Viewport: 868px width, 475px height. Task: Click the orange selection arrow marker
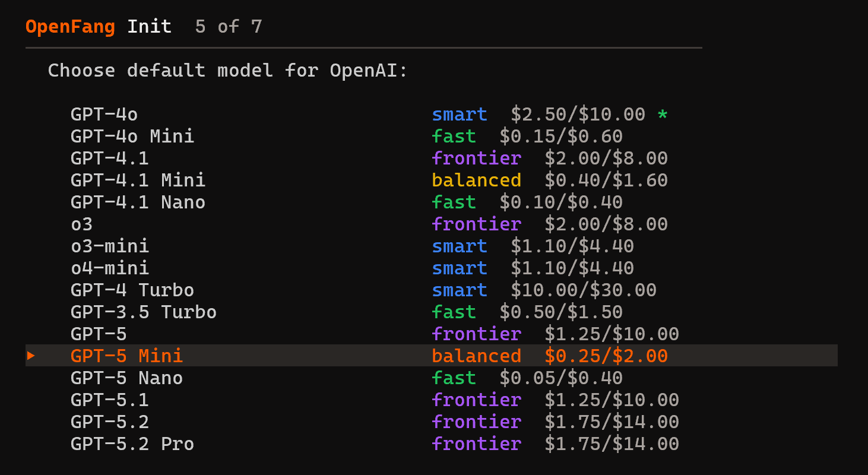coord(31,356)
